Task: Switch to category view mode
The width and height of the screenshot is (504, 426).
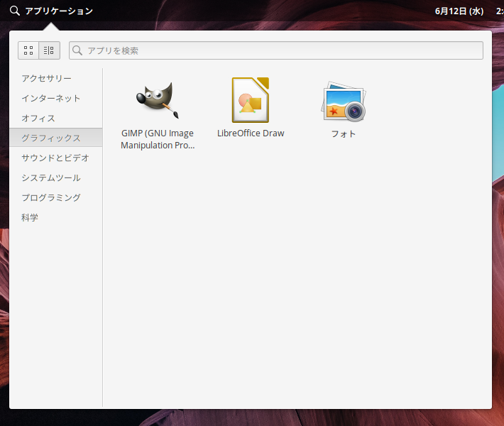Action: tap(49, 50)
